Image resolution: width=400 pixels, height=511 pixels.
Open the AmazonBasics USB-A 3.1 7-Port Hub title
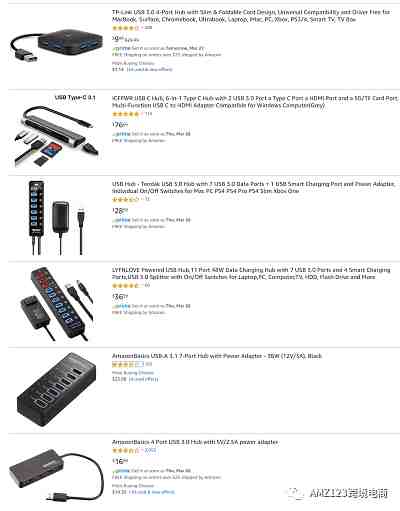(217, 356)
